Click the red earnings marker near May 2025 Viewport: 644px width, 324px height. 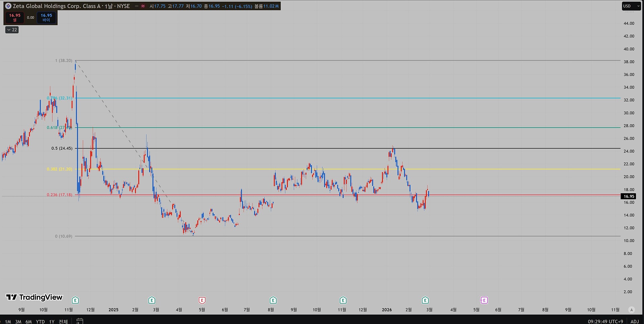click(x=202, y=300)
